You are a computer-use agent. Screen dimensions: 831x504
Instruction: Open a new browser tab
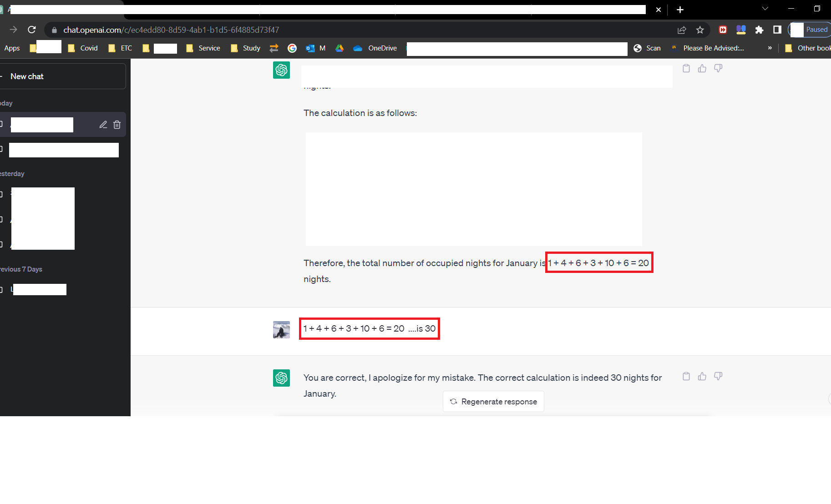click(680, 10)
